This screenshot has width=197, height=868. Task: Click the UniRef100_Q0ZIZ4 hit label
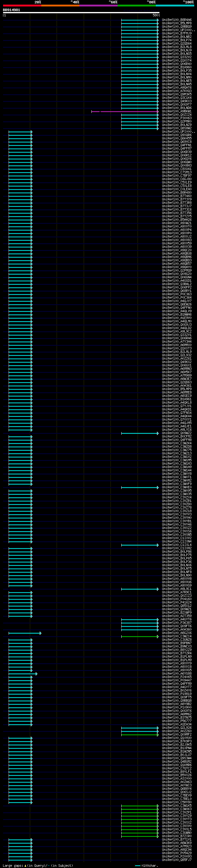point(177,115)
